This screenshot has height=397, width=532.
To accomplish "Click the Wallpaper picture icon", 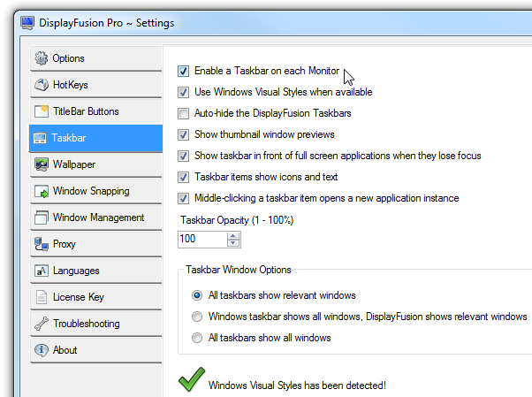I will click(x=42, y=164).
